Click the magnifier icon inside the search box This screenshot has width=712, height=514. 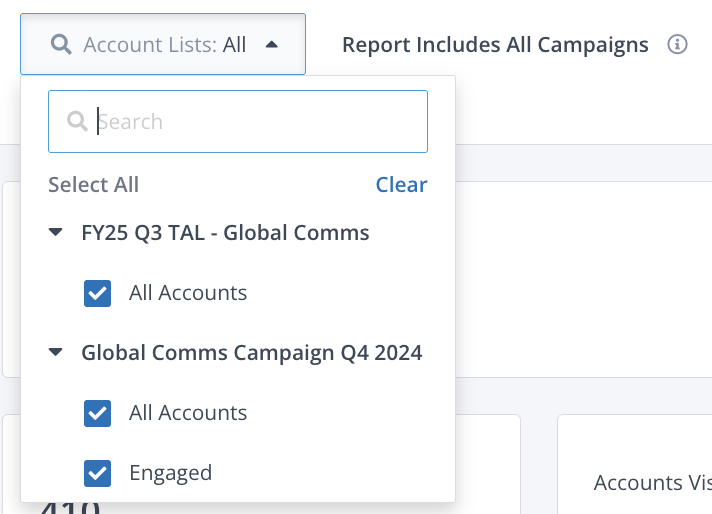76,122
